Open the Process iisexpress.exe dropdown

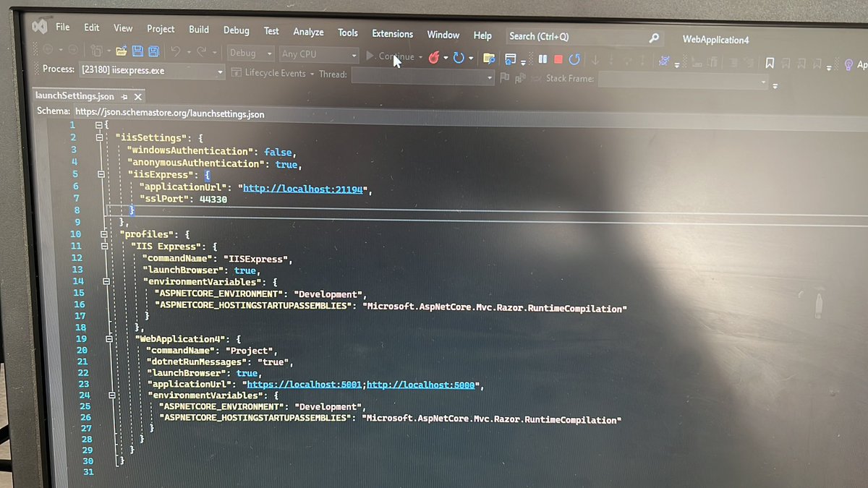(152, 70)
